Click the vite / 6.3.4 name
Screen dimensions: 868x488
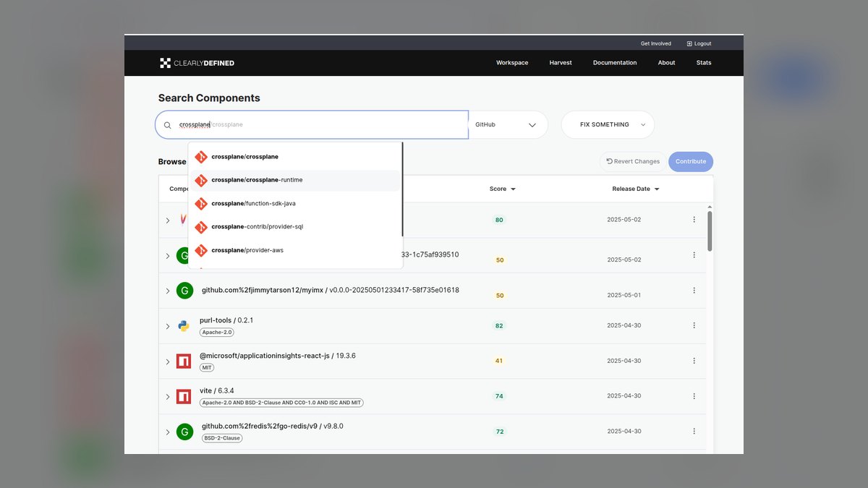click(217, 391)
